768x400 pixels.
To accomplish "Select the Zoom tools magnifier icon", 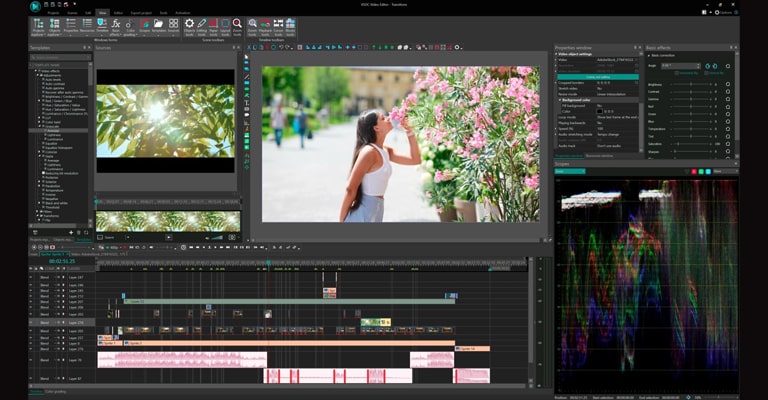I will coord(237,23).
